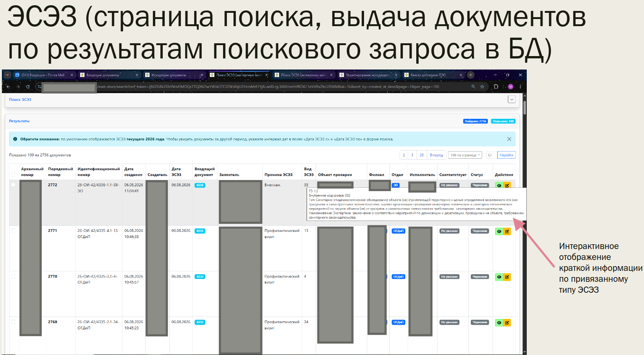Open a new browser tab with plus
Viewport: 644px width, 355px height.
point(471,75)
